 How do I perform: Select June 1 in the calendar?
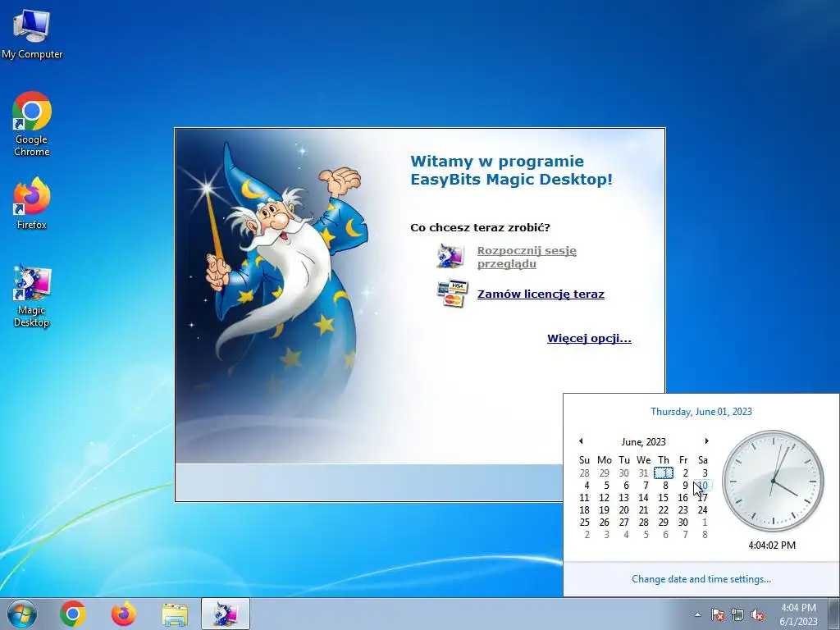(664, 473)
